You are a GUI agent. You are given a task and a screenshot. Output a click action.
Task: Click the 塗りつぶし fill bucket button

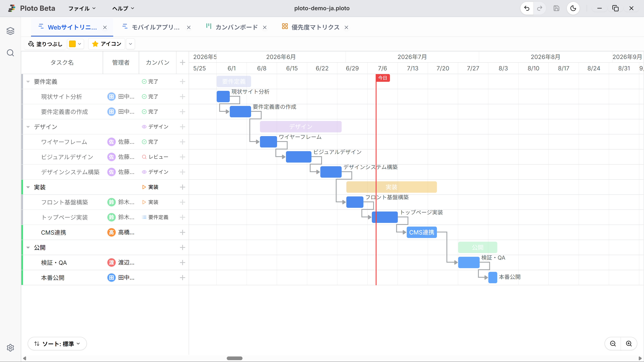coord(45,44)
